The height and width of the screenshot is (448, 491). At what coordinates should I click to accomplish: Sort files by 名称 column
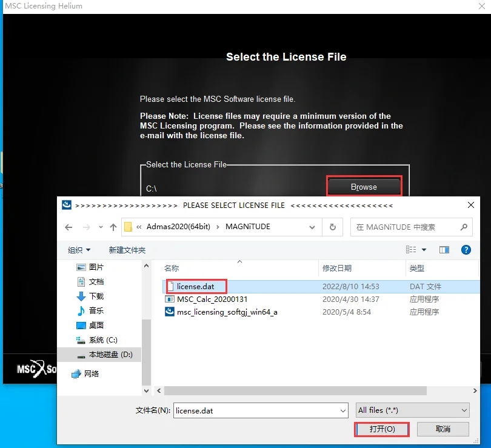coord(172,269)
